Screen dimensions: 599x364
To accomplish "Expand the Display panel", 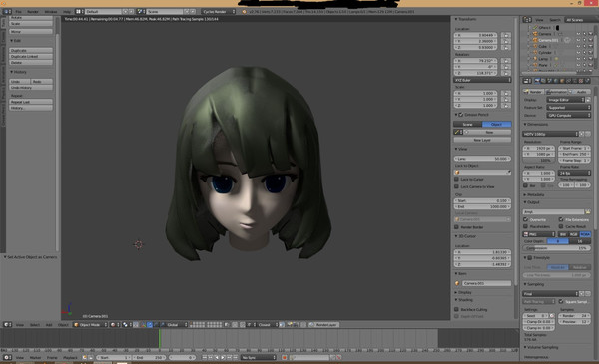I will tap(463, 292).
